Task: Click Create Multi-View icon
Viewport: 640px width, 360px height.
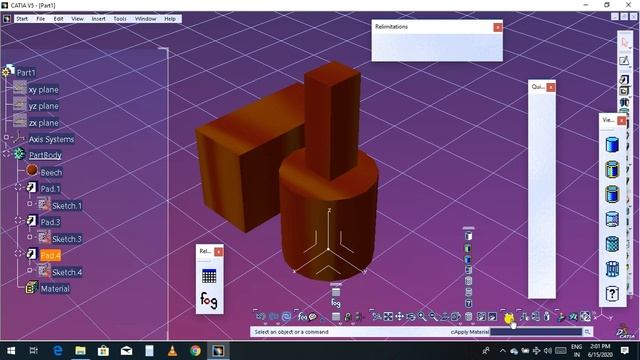Action: pyautogui.click(x=456, y=316)
